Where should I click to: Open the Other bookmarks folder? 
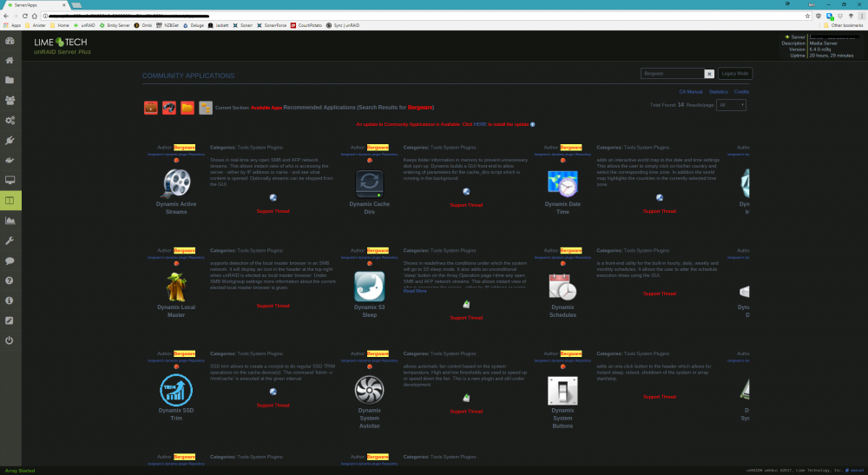coord(843,25)
